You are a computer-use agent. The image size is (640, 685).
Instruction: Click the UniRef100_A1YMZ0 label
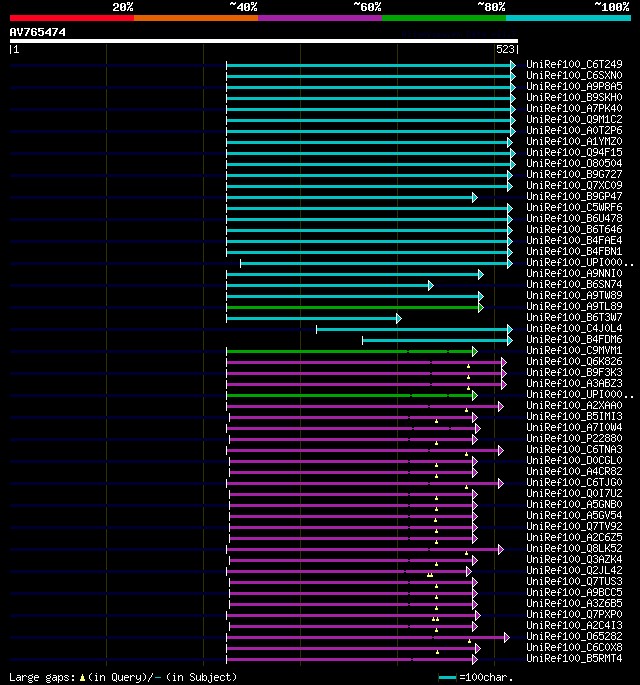(x=574, y=142)
